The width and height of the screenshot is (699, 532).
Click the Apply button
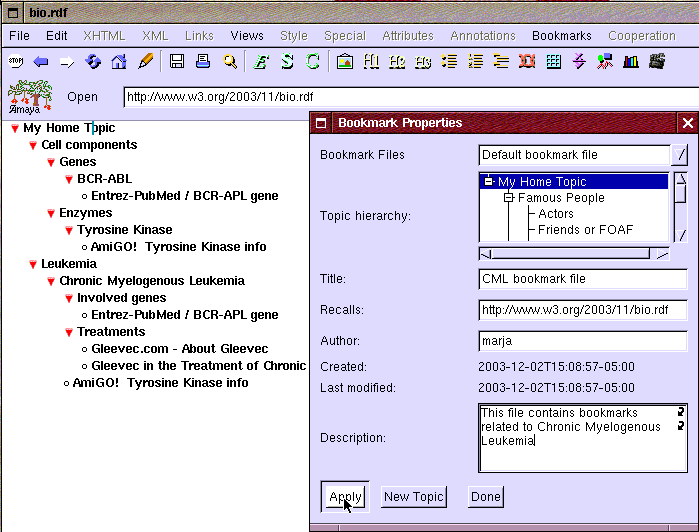(345, 497)
